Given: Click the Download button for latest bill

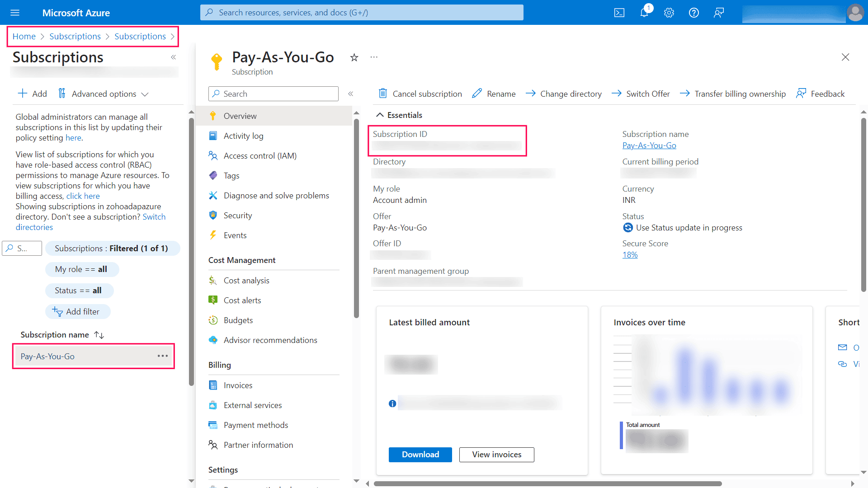Looking at the screenshot, I should tap(420, 455).
